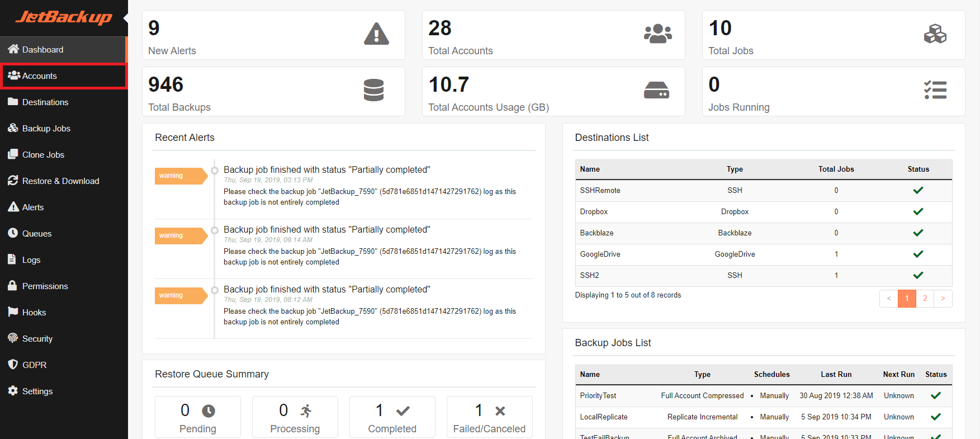The width and height of the screenshot is (980, 439).
Task: Click the users group icon on Total Accounts card
Action: click(x=657, y=34)
